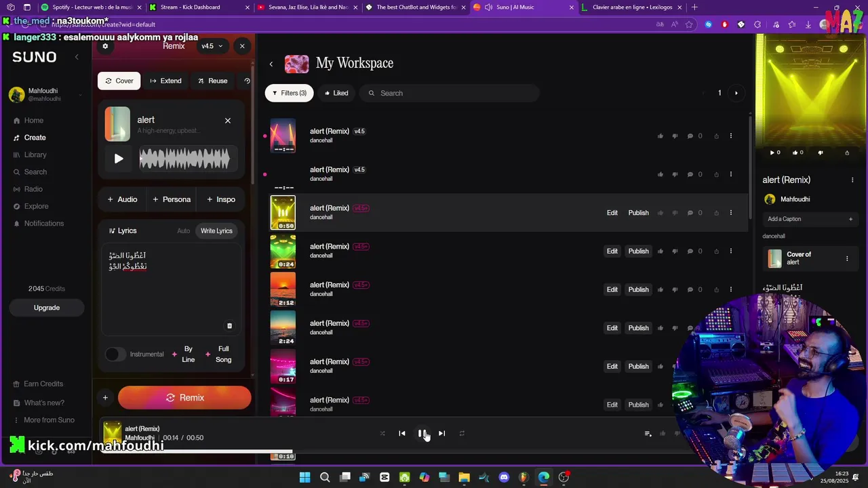
Task: Open comments on the 0:24 alert (Remix) song
Action: pyautogui.click(x=690, y=251)
